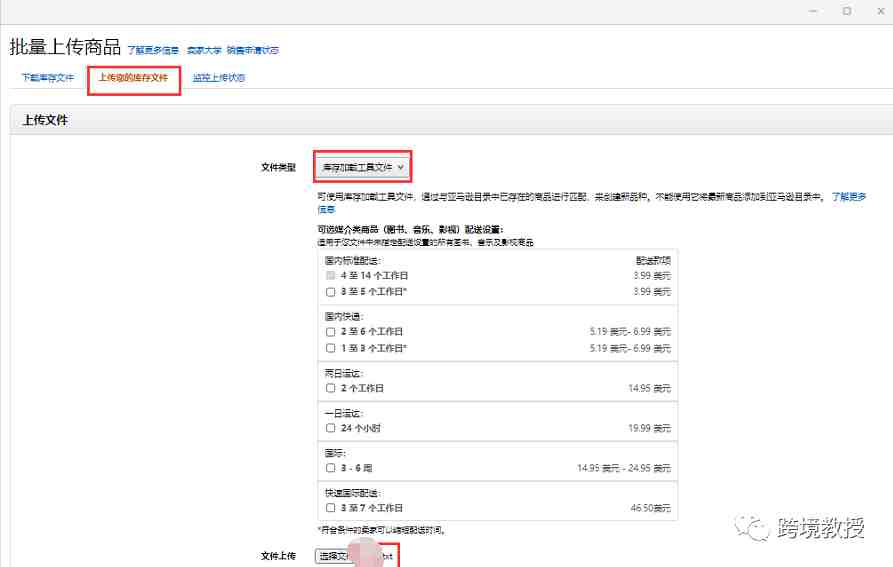Check the expedited international 3 to 7 days
The width and height of the screenshot is (893, 567).
click(x=330, y=508)
